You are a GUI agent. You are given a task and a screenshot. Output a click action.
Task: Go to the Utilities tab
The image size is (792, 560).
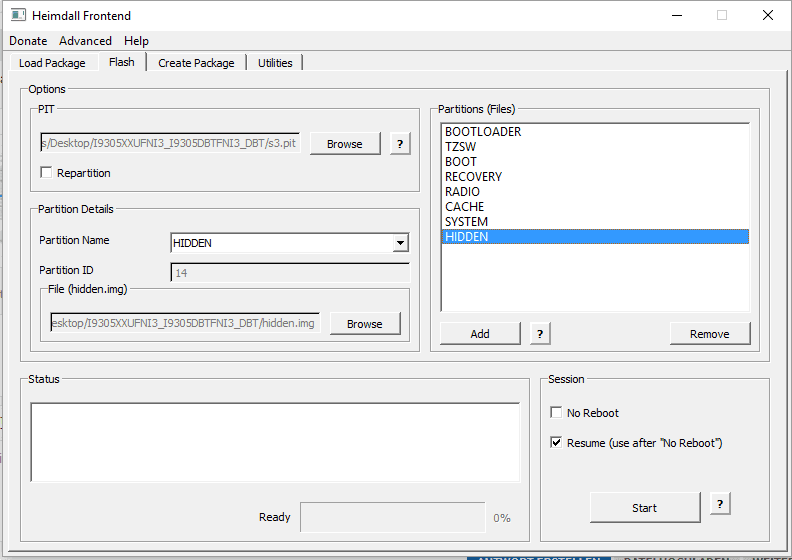[275, 63]
